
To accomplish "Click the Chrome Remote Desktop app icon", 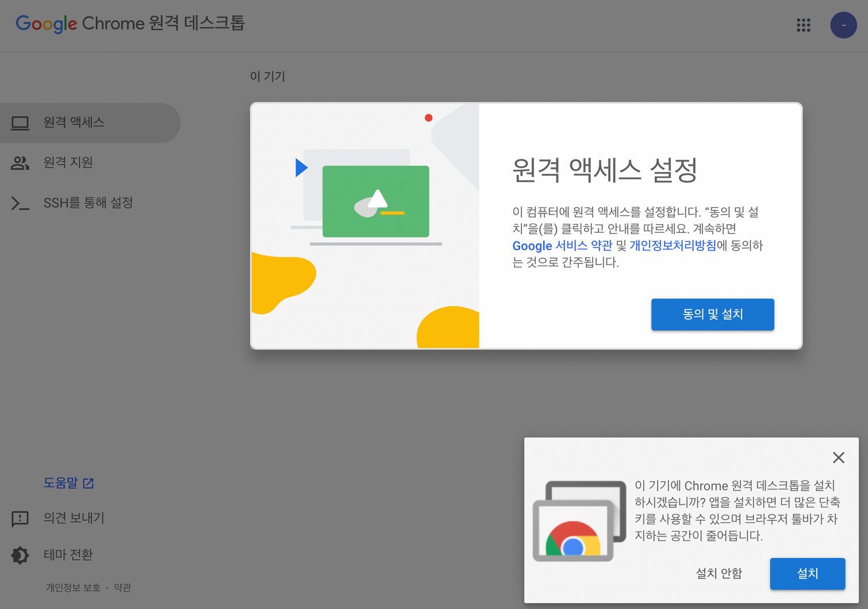I will tap(579, 521).
